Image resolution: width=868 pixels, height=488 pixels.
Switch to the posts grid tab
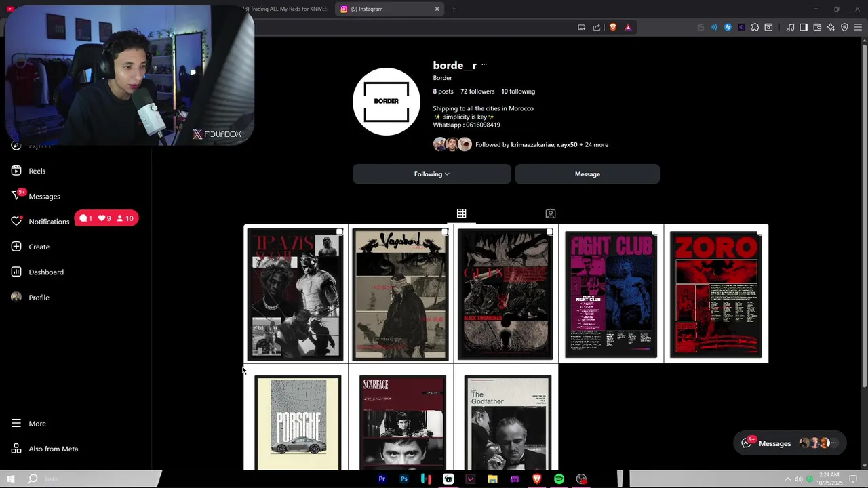point(461,213)
